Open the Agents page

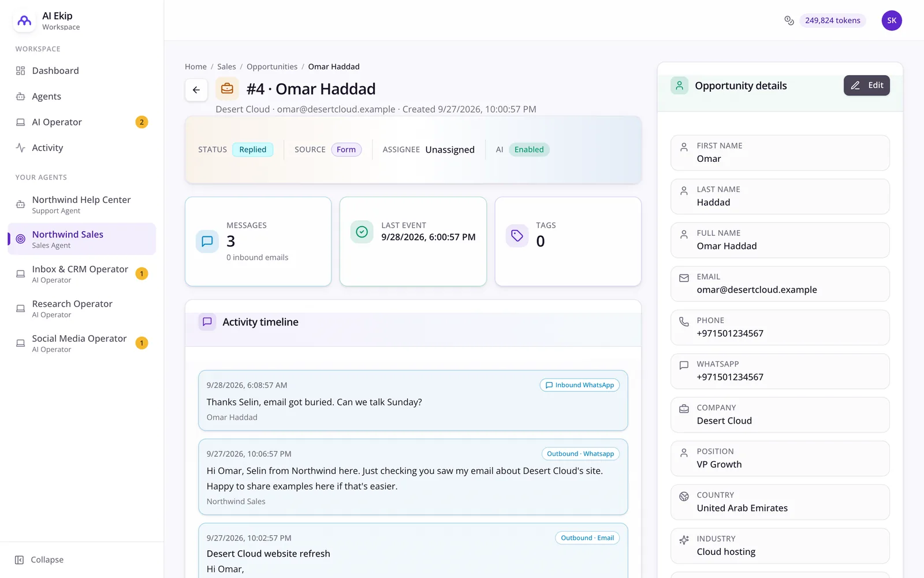tap(82, 97)
